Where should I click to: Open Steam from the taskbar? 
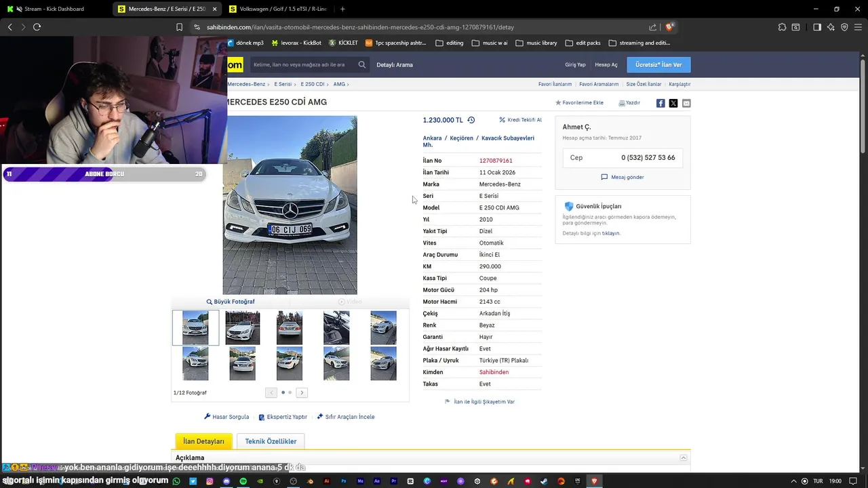(x=544, y=481)
